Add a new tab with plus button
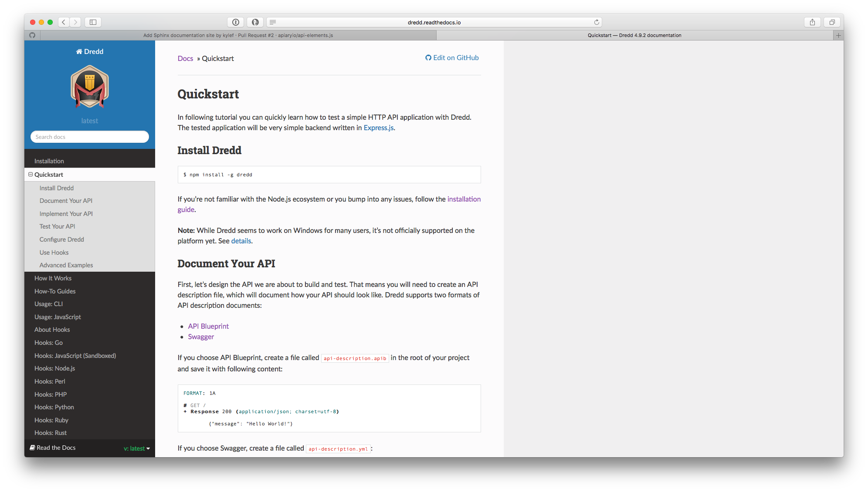This screenshot has height=492, width=868. [838, 35]
